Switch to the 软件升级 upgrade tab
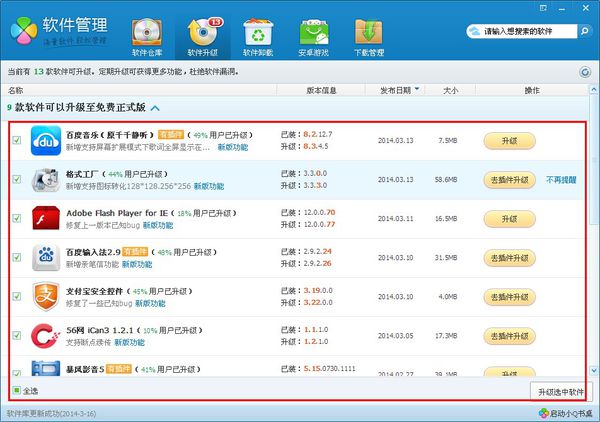The height and width of the screenshot is (422, 600). coord(203,38)
